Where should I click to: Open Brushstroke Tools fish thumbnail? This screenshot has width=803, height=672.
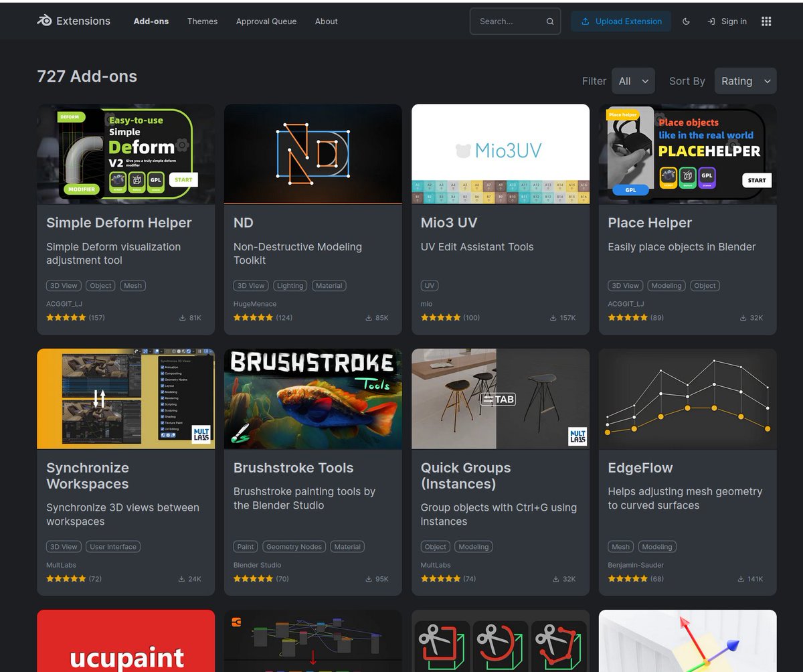pos(313,399)
